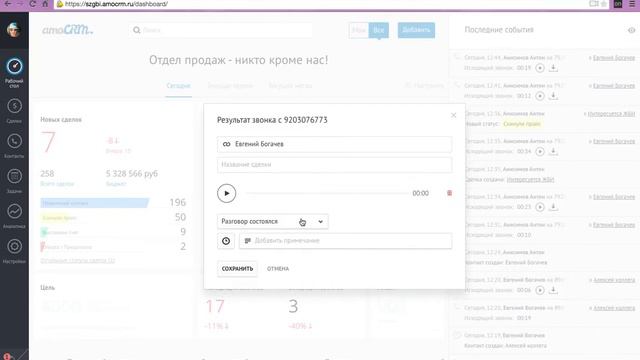Delete the recording with the red trash icon
Image resolution: width=640 pixels, height=360 pixels.
click(449, 193)
